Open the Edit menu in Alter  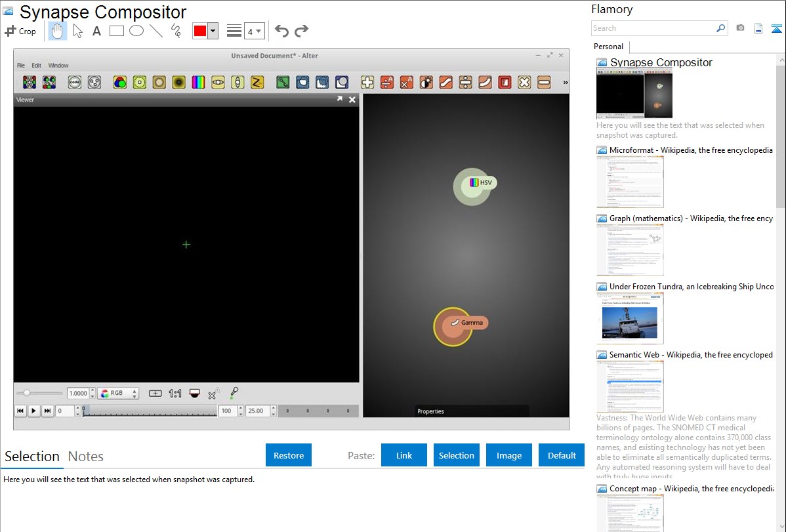click(36, 65)
